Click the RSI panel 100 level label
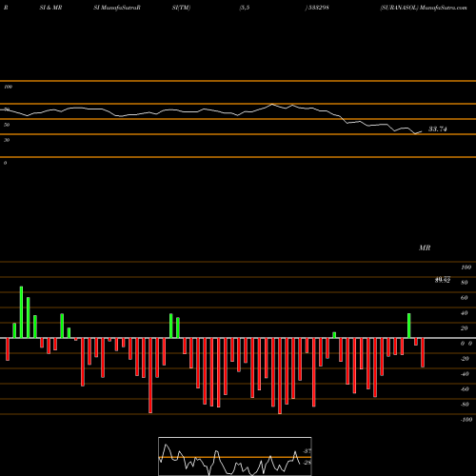The height and width of the screenshot is (476, 476). 9,87
